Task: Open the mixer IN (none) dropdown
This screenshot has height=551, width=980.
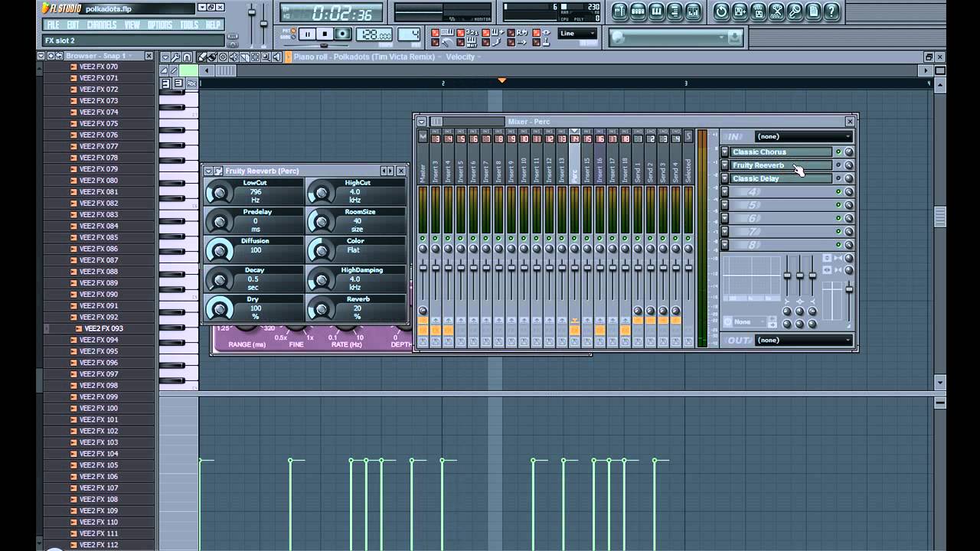Action: [804, 136]
